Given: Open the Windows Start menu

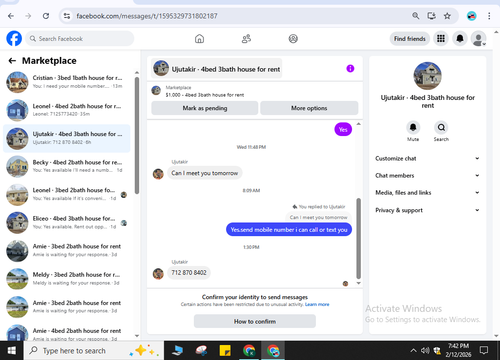Looking at the screenshot, I should (12, 351).
